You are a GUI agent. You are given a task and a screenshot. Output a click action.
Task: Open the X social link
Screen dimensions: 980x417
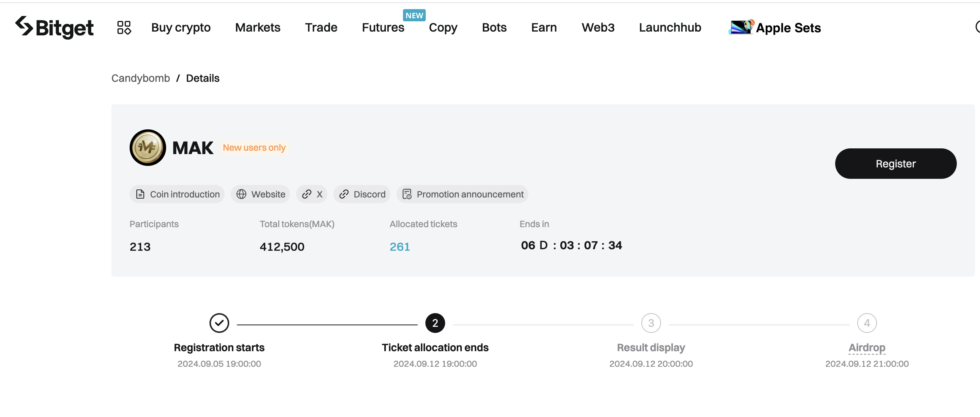[x=312, y=194]
